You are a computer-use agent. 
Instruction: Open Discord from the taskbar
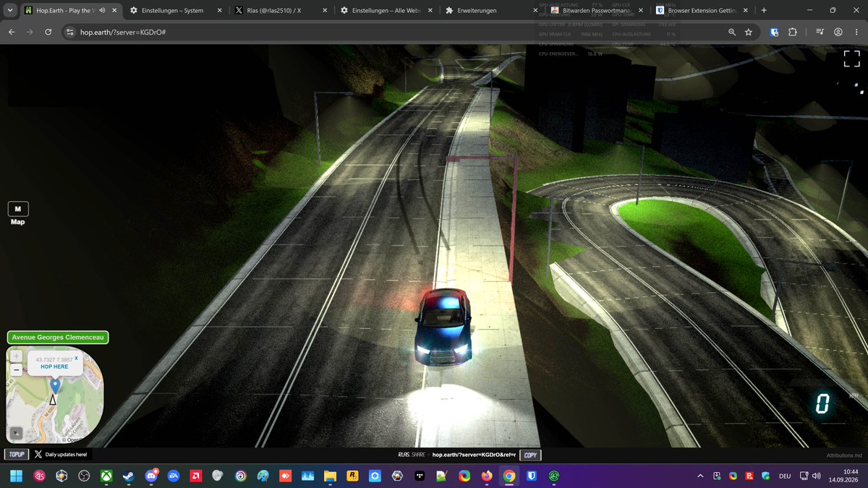(x=151, y=476)
